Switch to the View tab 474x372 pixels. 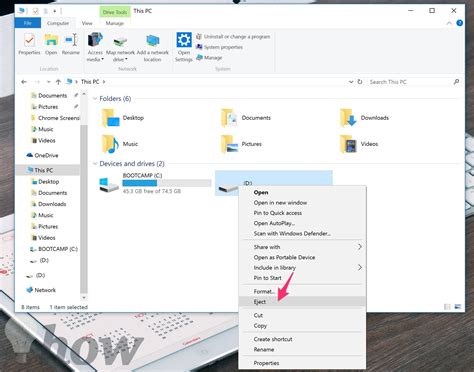pos(87,23)
